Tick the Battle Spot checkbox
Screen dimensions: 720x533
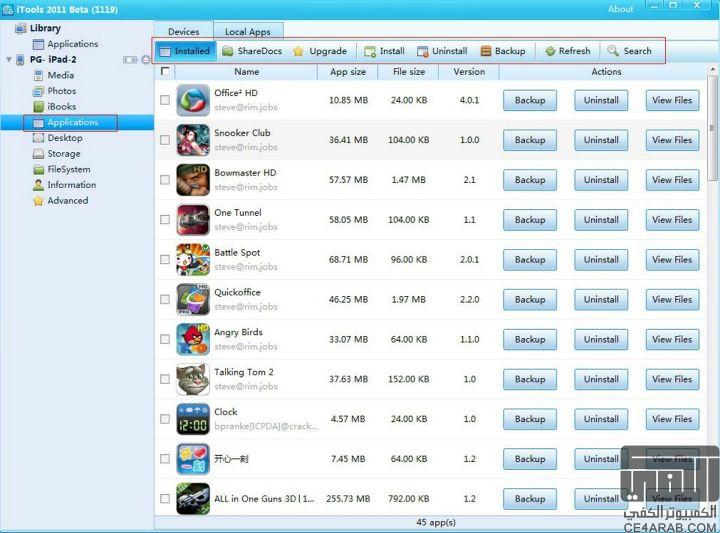165,260
